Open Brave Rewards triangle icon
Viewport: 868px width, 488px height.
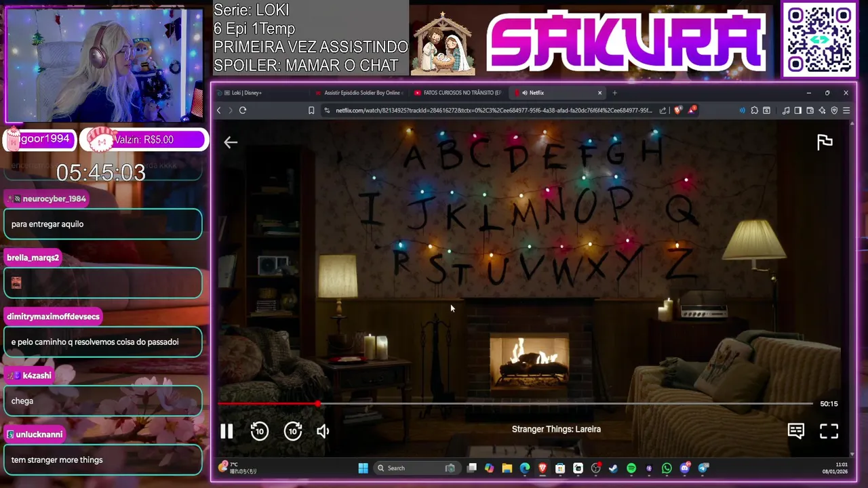coord(692,110)
